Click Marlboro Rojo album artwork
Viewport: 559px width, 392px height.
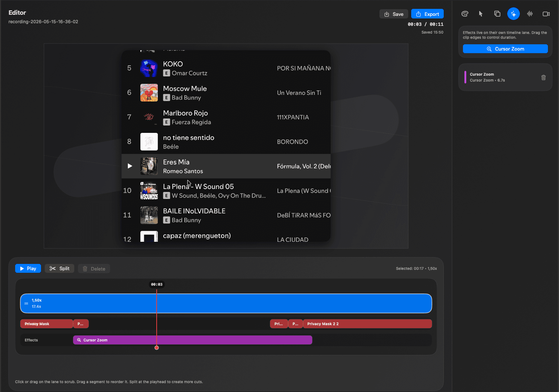[x=149, y=117]
